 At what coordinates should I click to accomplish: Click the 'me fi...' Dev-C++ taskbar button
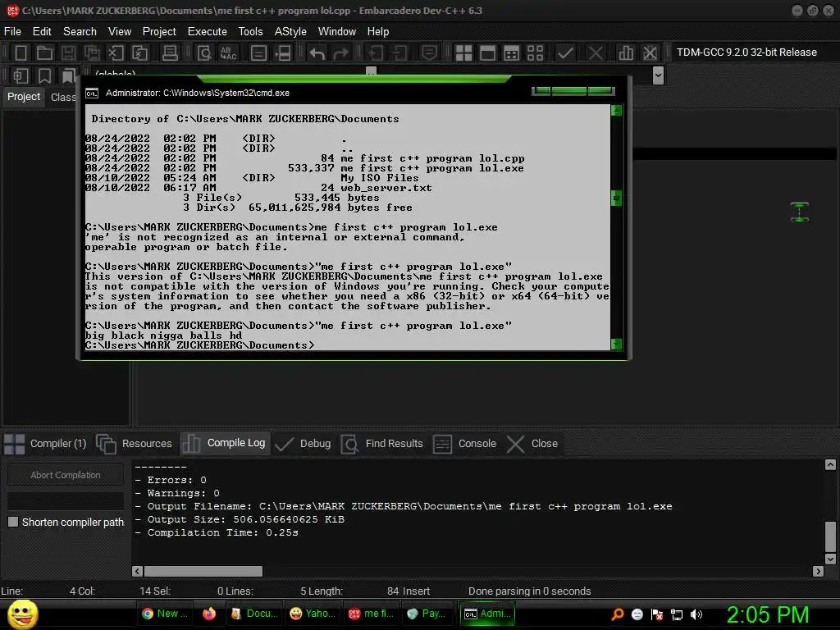(x=371, y=614)
